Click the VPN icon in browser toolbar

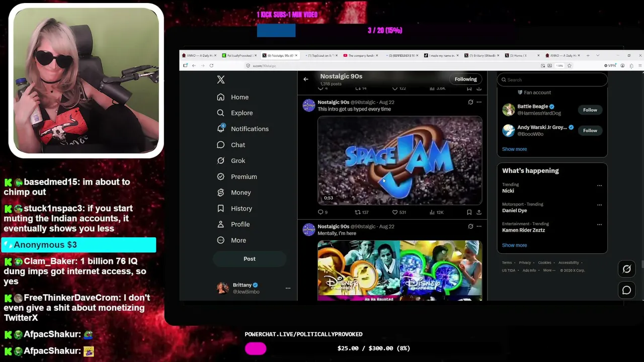point(610,65)
